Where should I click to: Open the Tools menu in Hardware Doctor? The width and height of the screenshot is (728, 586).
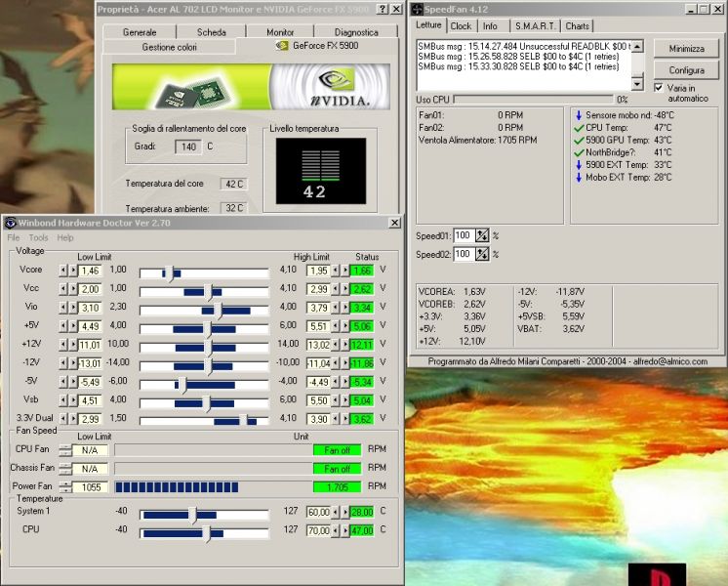pyautogui.click(x=38, y=238)
